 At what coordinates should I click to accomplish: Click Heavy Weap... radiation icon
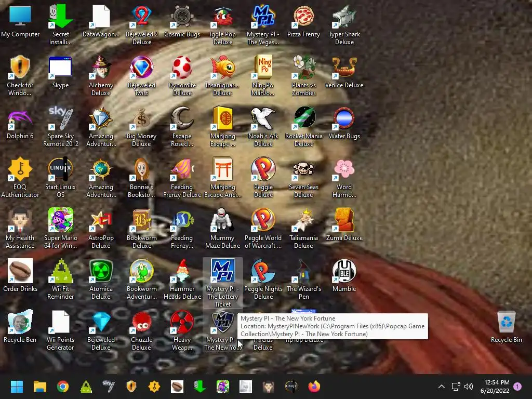[x=182, y=330]
